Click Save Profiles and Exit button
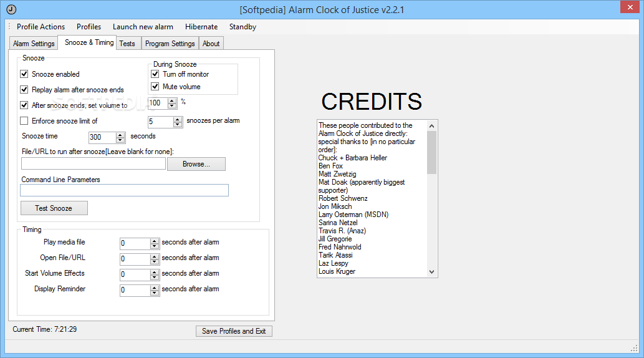This screenshot has height=358, width=644. (234, 331)
